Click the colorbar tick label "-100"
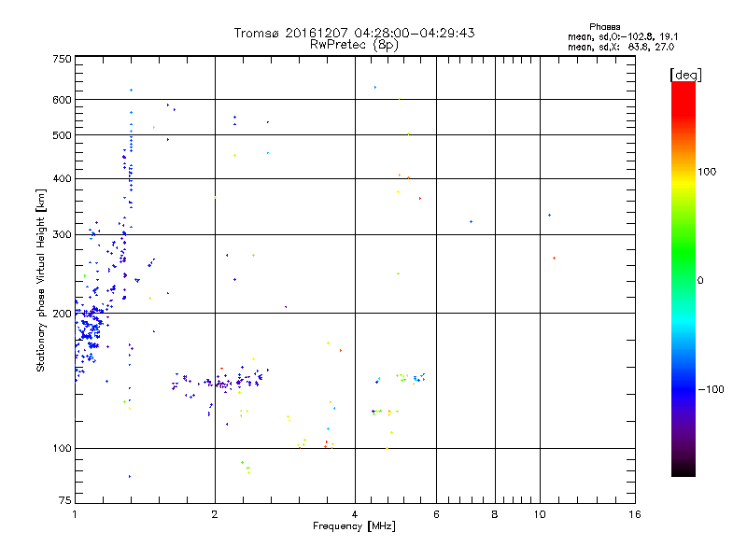 (711, 389)
